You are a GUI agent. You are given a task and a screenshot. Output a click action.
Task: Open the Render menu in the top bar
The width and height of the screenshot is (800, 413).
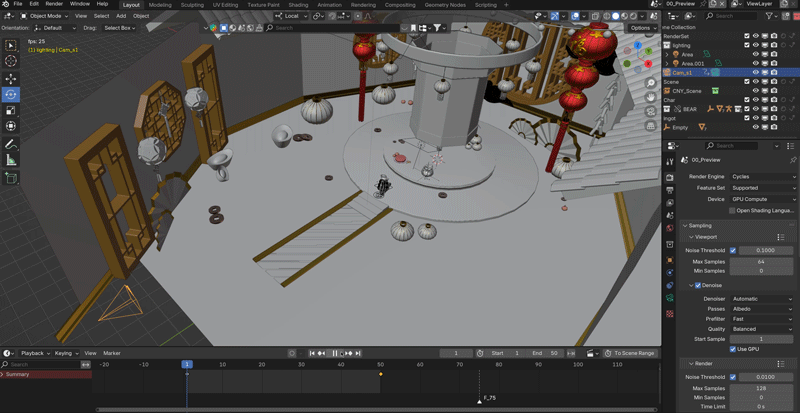click(x=54, y=4)
